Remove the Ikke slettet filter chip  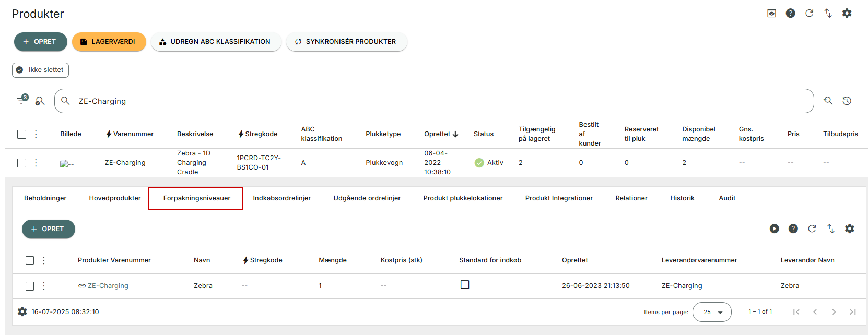41,70
